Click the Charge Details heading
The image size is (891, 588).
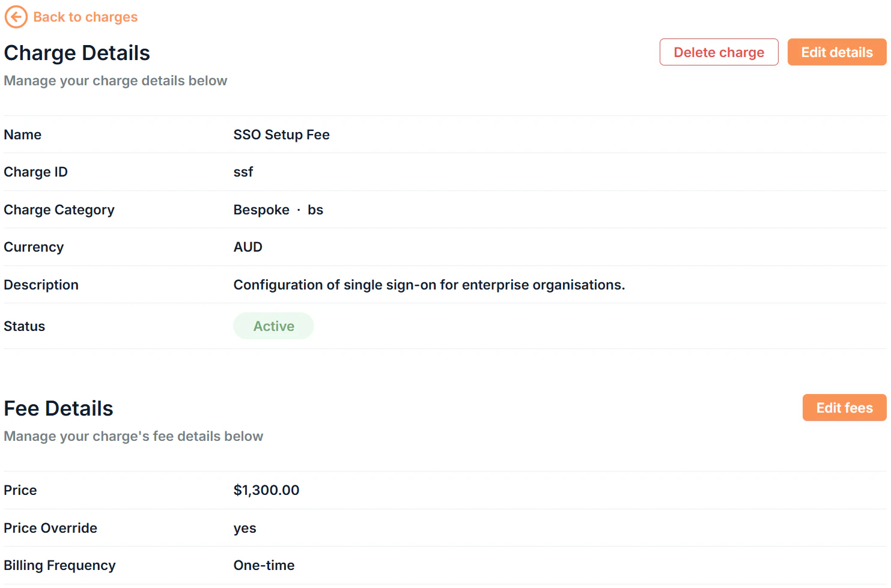(77, 53)
